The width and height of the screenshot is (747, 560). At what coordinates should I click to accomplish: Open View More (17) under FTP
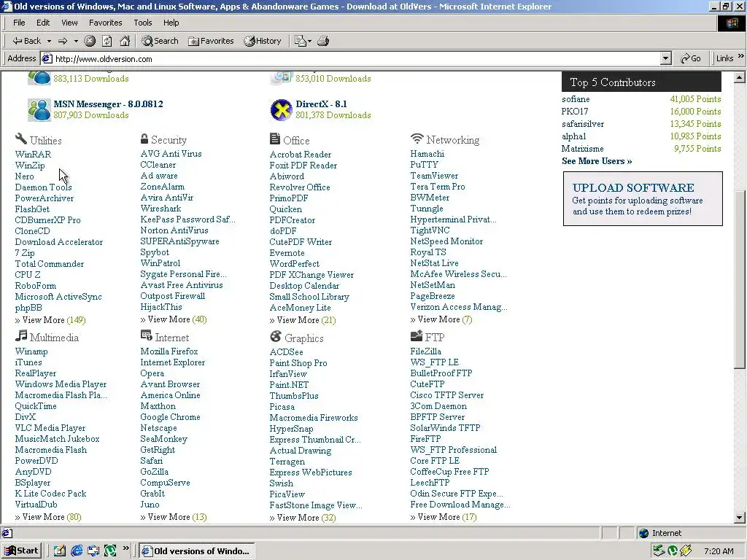[x=444, y=517]
